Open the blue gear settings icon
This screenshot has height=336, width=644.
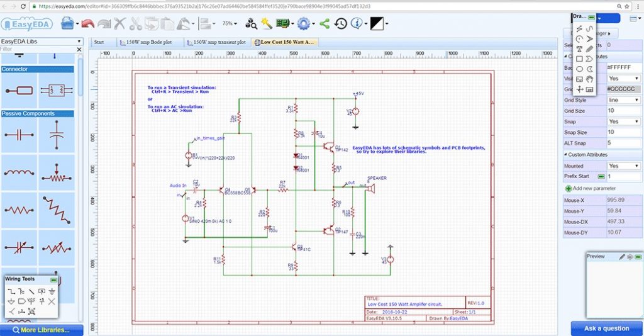304,24
